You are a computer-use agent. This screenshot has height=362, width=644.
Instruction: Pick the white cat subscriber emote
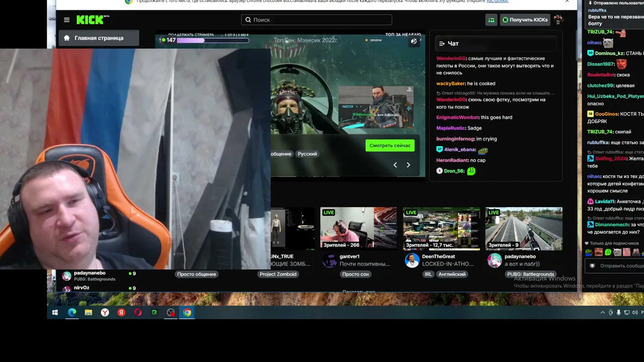617,252
